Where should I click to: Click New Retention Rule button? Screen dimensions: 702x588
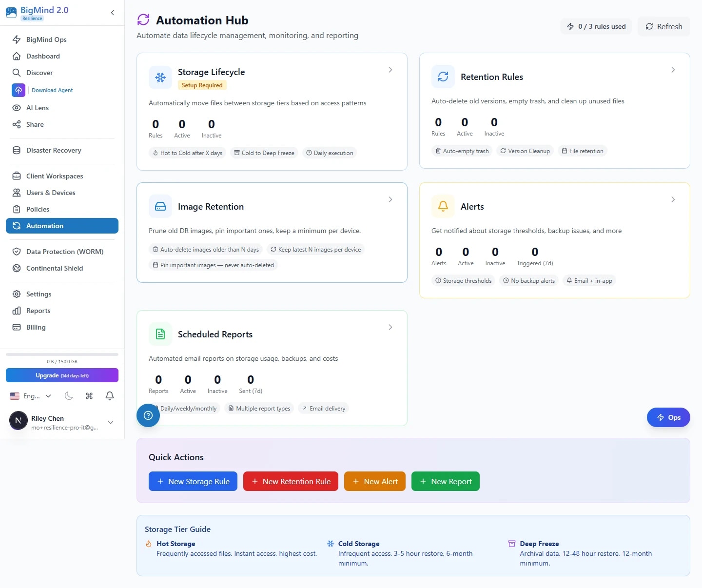(291, 481)
